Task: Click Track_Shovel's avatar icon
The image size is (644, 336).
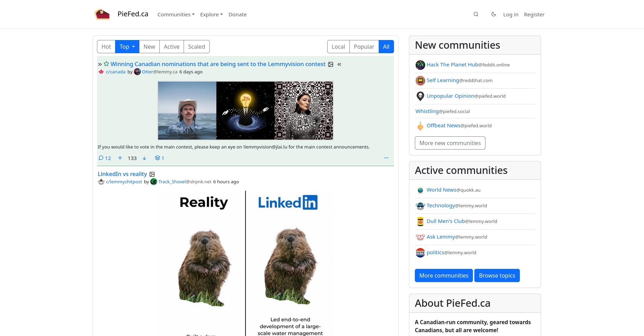Action: pos(154,182)
